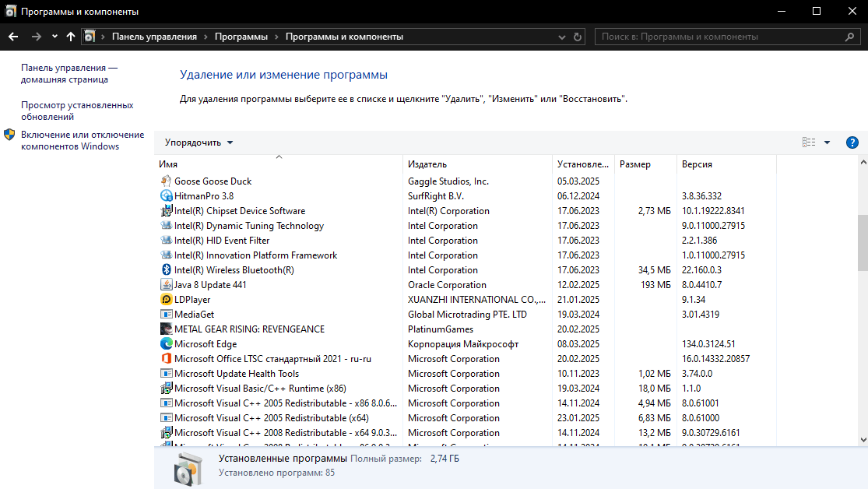This screenshot has height=489, width=868.
Task: Click the Корпорация Майкрософт publisher cell
Action: [x=463, y=344]
